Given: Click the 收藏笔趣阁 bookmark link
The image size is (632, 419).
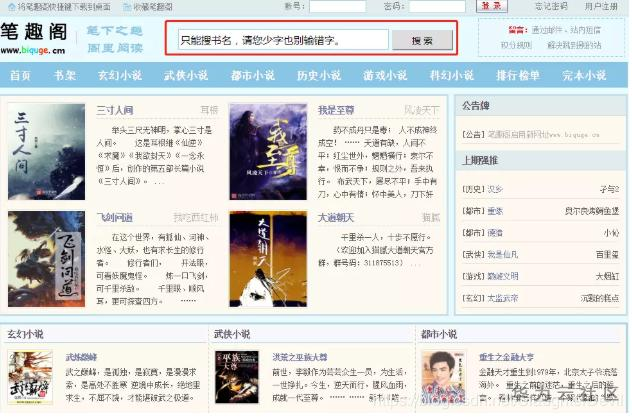Looking at the screenshot, I should pyautogui.click(x=152, y=7).
